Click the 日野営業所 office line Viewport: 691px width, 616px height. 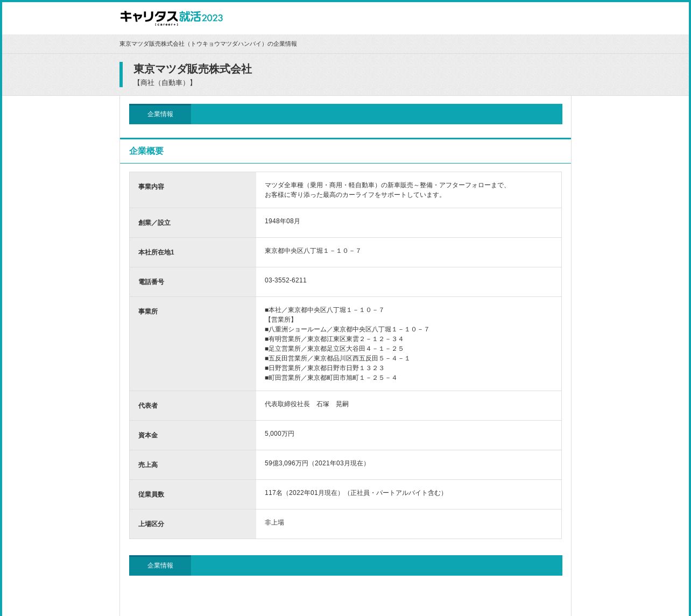325,368
